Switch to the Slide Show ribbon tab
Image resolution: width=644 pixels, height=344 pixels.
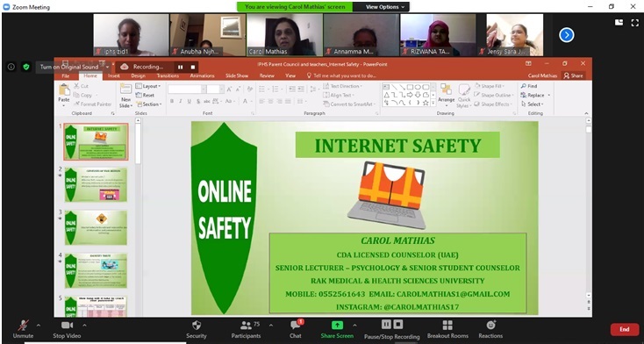pyautogui.click(x=237, y=76)
